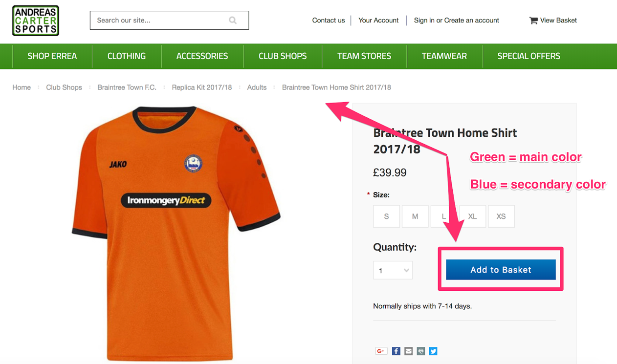617x364 pixels.
Task: Open the Clothing menu
Action: [127, 56]
